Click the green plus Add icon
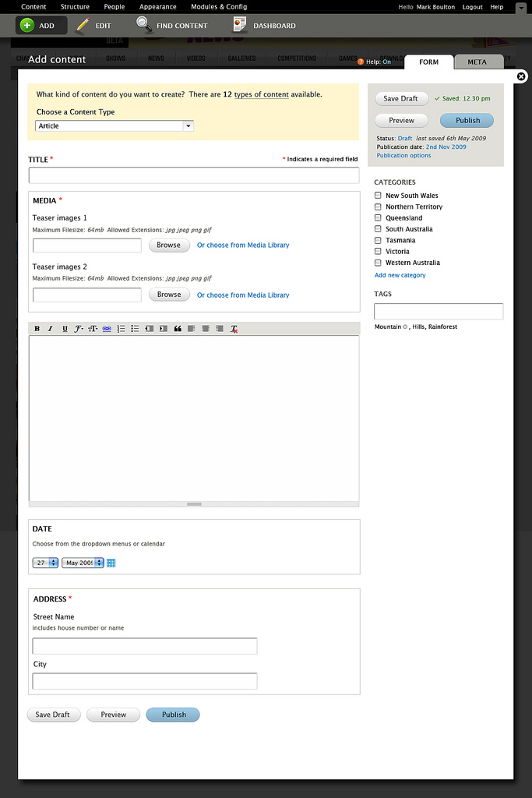Image resolution: width=532 pixels, height=798 pixels. (x=27, y=26)
